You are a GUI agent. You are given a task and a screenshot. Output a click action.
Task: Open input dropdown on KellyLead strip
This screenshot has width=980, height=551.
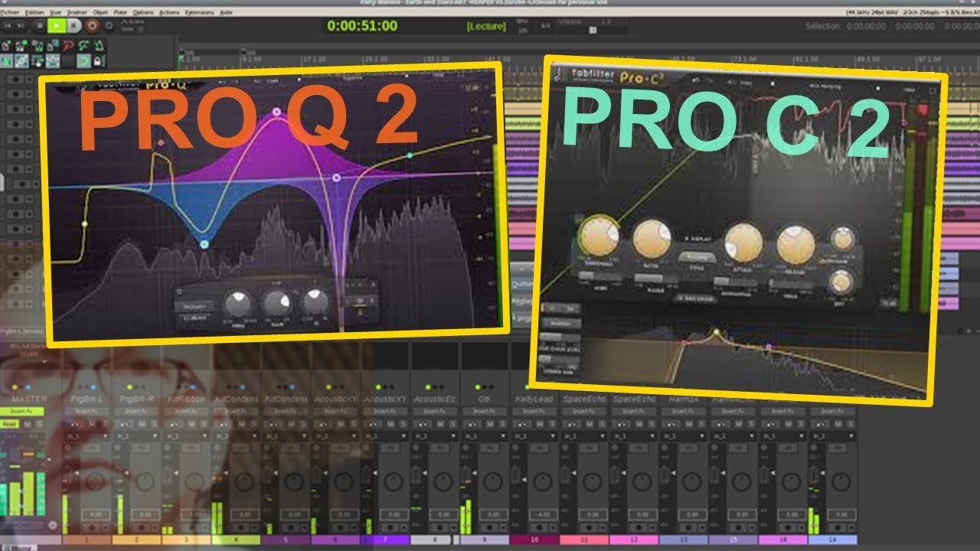(536, 436)
